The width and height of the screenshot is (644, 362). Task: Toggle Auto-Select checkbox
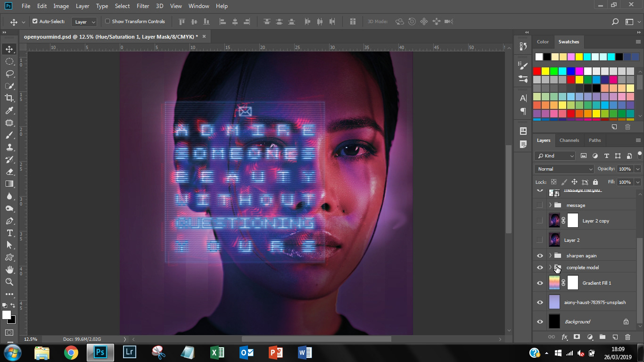click(x=35, y=21)
